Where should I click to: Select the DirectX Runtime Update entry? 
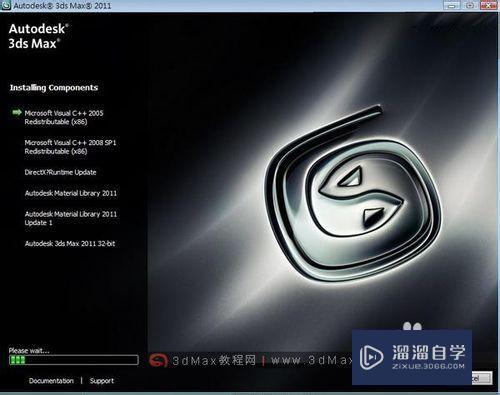[60, 172]
